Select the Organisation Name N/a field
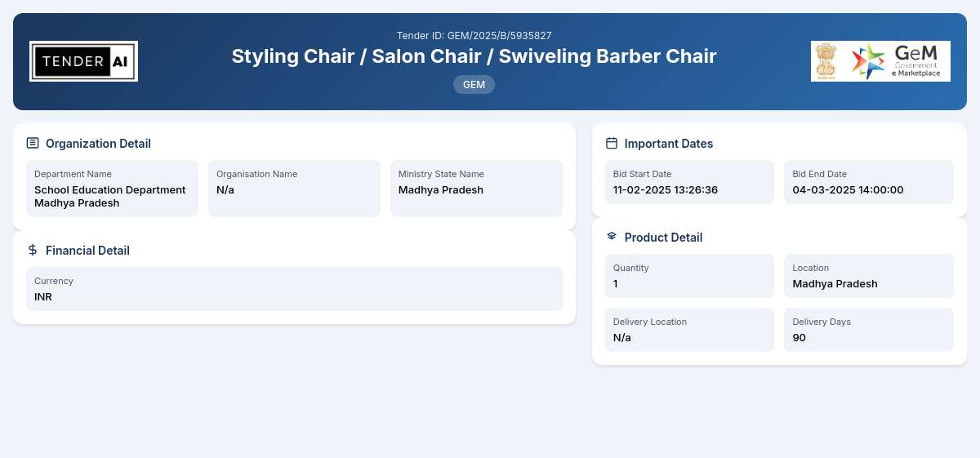The height and width of the screenshot is (458, 980). (x=294, y=189)
